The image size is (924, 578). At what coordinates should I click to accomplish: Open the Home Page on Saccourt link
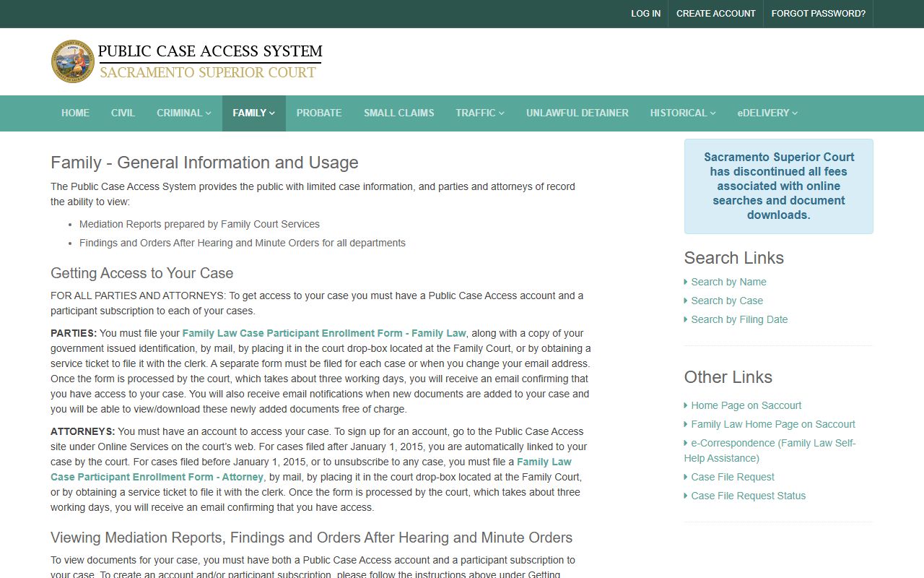coord(746,405)
